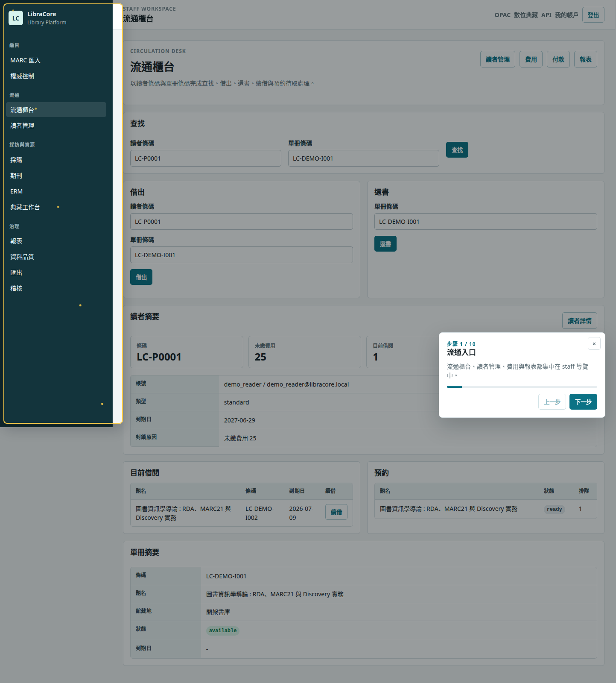The width and height of the screenshot is (616, 683).
Task: Open 讀者詳情 button
Action: click(x=579, y=320)
